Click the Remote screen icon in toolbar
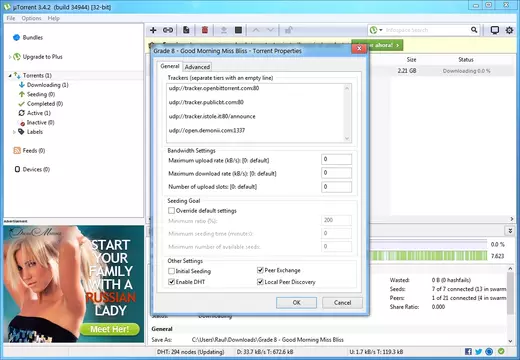 495,30
